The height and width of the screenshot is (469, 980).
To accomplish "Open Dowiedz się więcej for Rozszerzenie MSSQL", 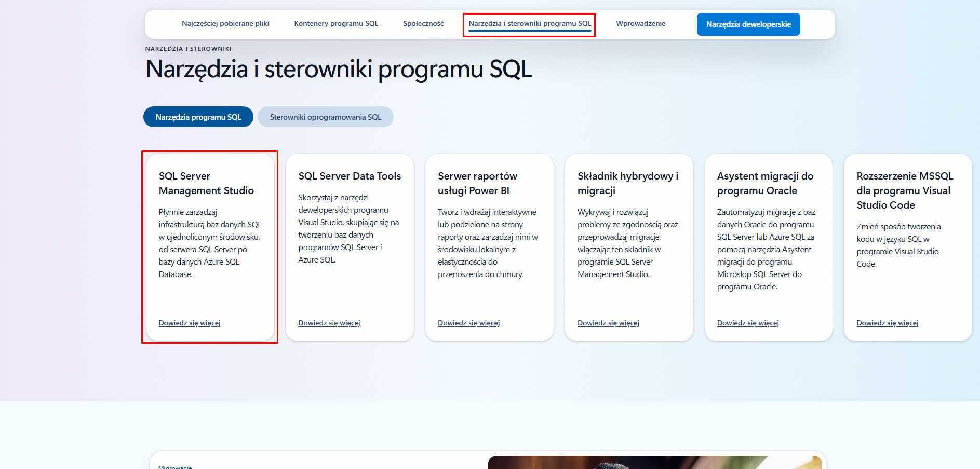I will [888, 323].
